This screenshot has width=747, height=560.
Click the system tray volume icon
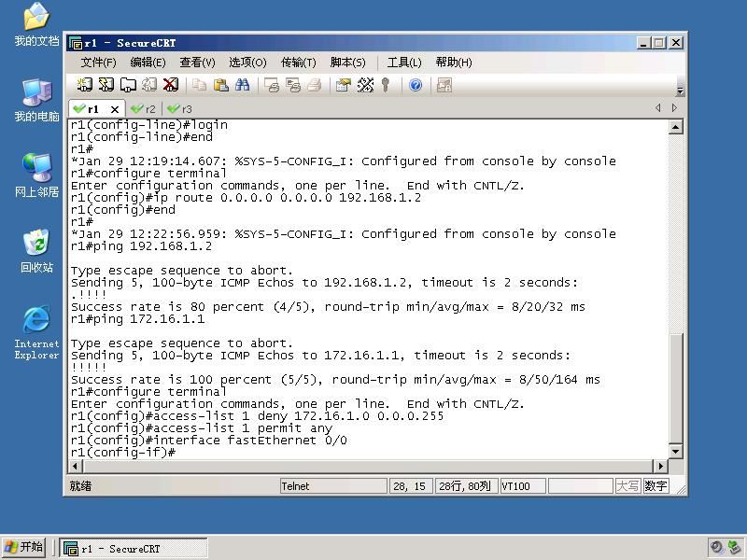[x=716, y=548]
